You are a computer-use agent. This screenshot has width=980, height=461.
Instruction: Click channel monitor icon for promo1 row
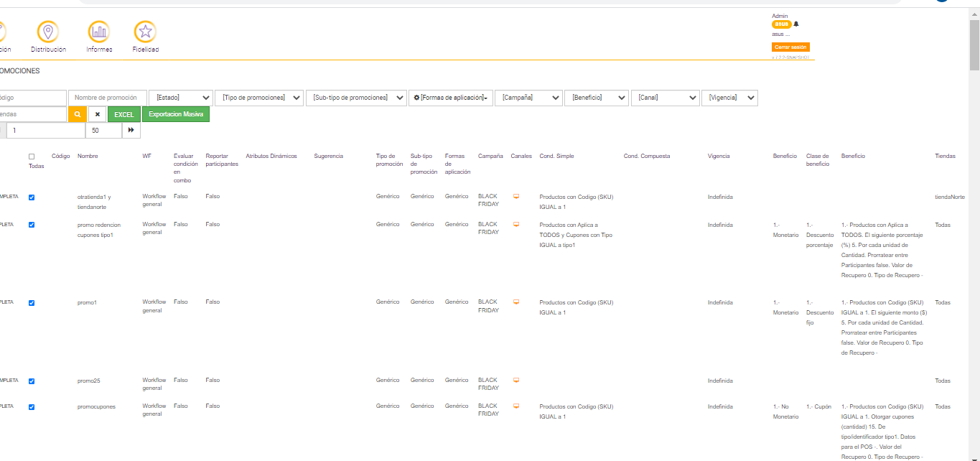pos(515,302)
